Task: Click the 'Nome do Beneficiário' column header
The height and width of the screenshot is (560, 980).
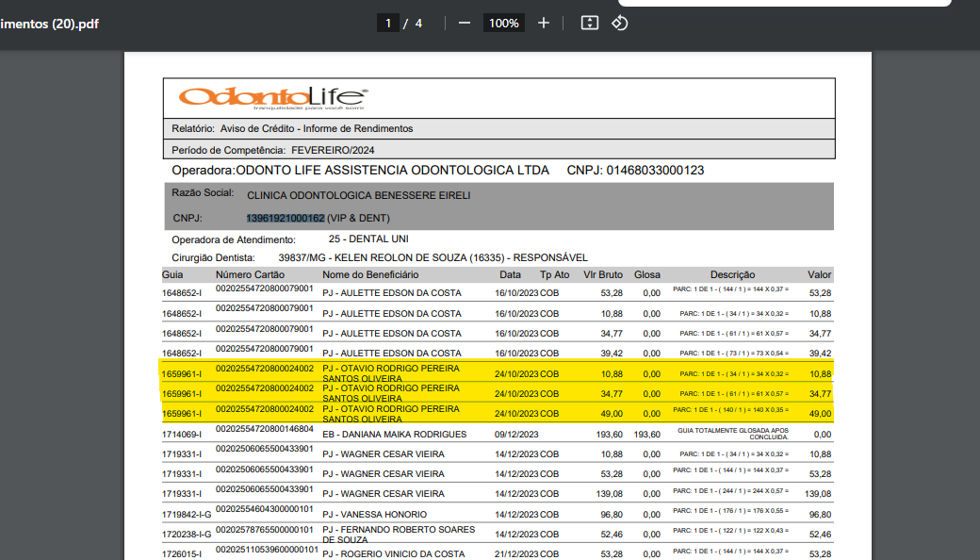Action: (370, 274)
